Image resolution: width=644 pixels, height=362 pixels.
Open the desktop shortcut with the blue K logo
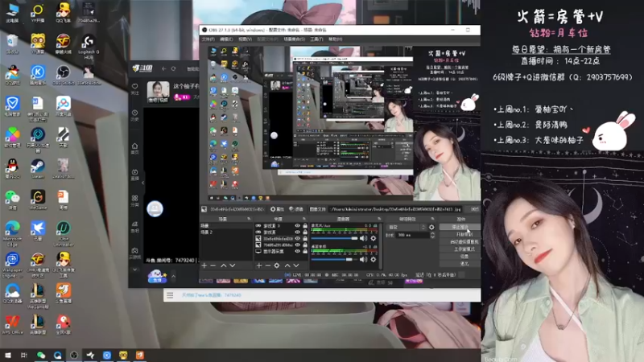pos(38,75)
